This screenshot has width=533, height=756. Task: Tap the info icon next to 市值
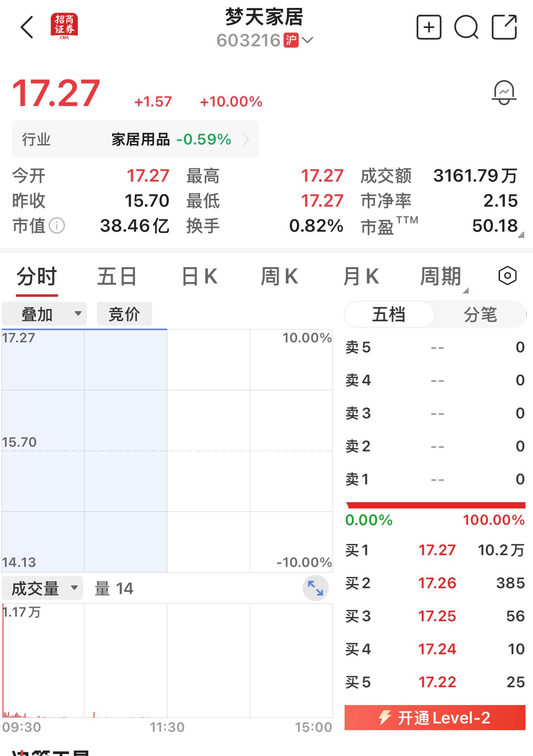57,226
